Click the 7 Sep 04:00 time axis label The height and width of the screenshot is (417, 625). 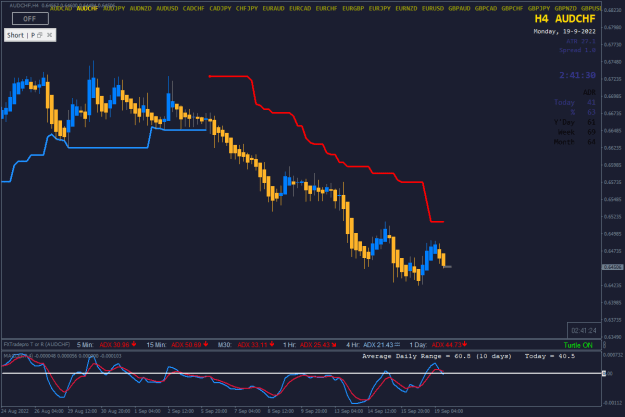(249, 411)
